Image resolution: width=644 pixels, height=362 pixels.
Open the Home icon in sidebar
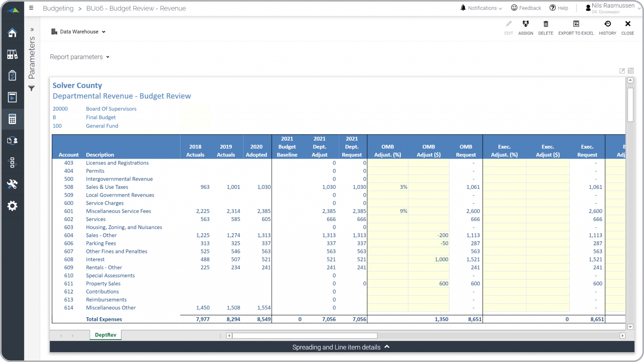(12, 32)
